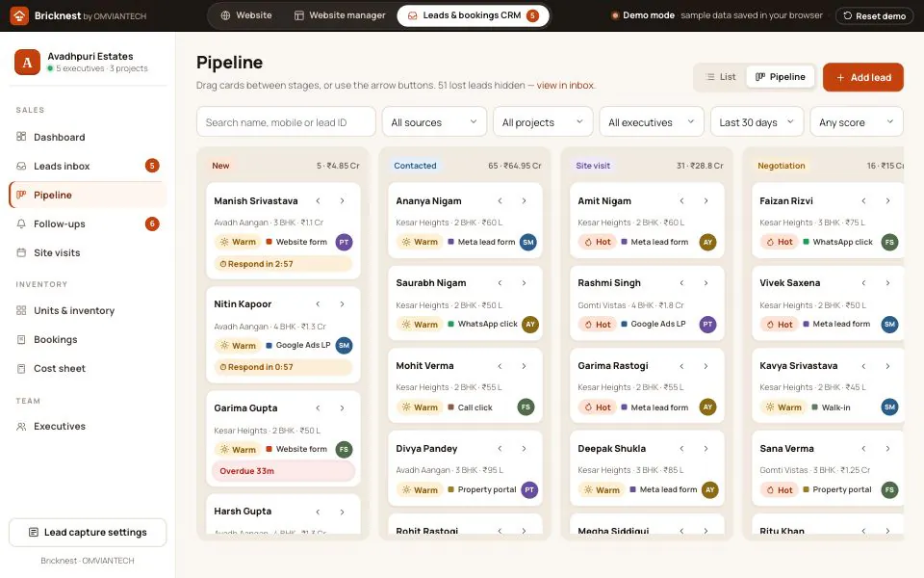Open the Last 30 days date dropdown
The image size is (924, 578).
coord(757,122)
